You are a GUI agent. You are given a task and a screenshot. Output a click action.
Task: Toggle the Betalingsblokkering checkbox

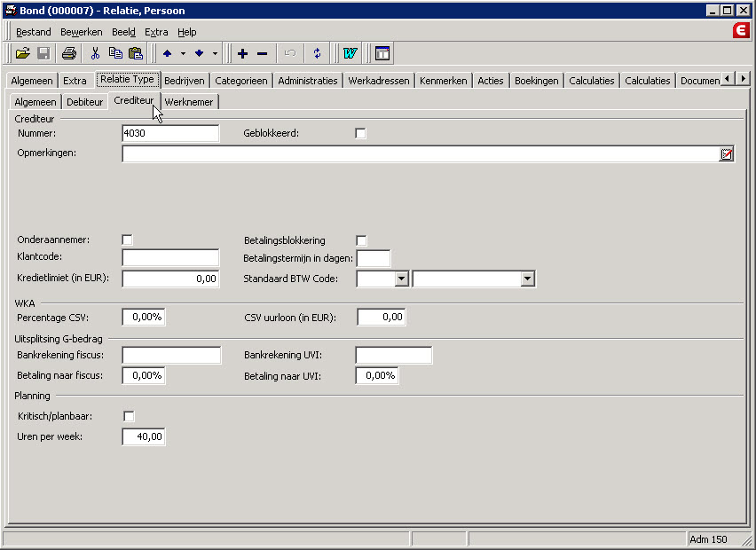(x=361, y=240)
